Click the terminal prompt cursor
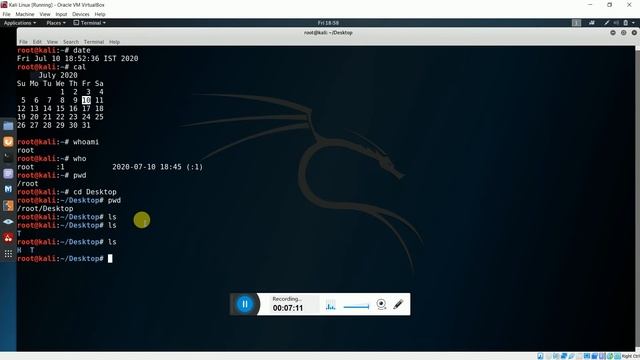Screen dimensions: 640x360 (110, 258)
